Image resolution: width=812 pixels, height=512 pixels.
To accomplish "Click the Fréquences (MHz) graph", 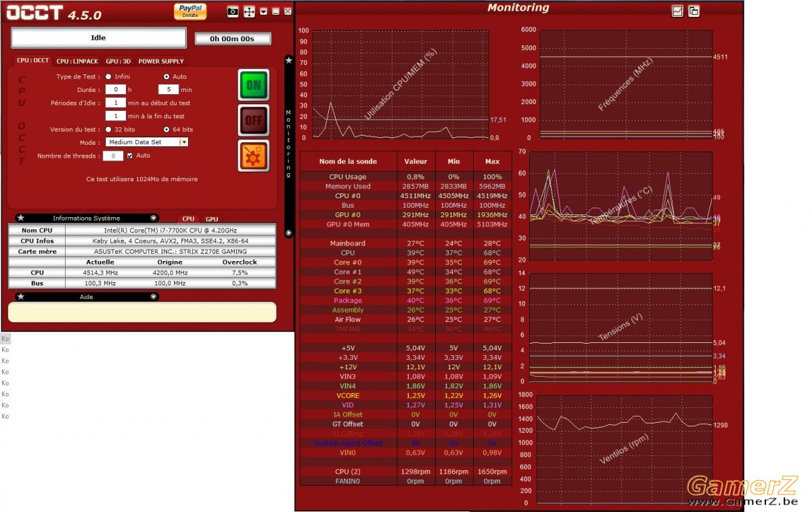I will 625,84.
